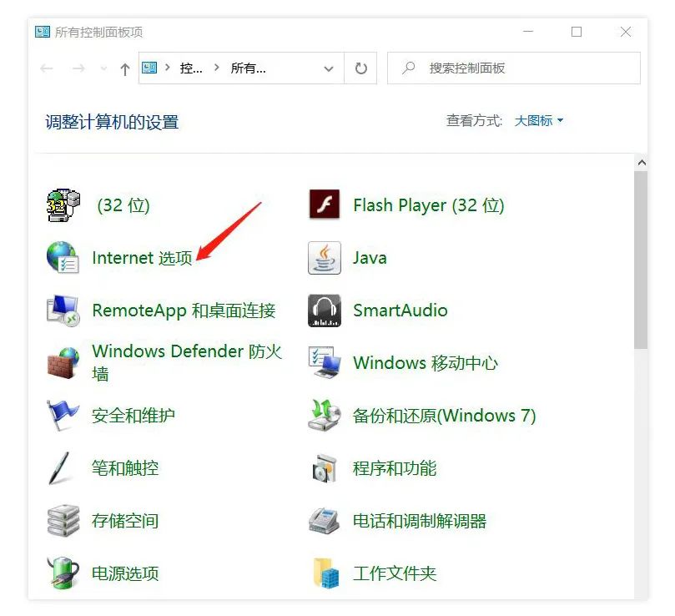Click the (32 位) text link
The image size is (675, 616).
[x=123, y=205]
